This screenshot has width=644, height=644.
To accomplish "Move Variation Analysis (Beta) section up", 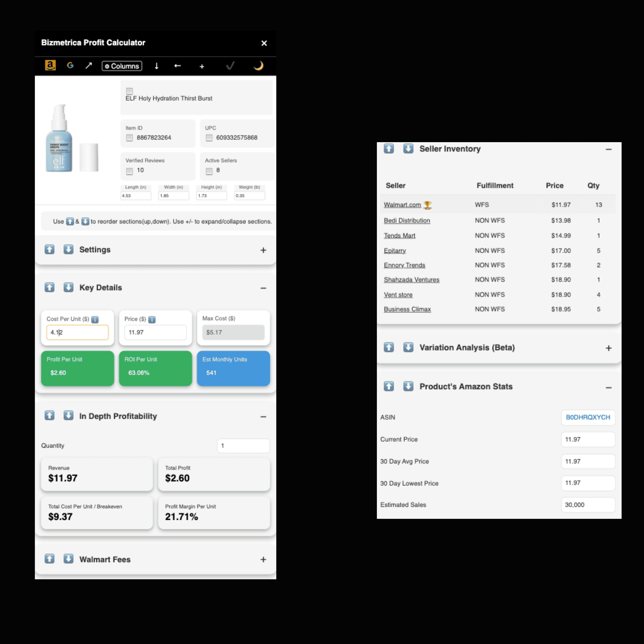I will pos(389,347).
